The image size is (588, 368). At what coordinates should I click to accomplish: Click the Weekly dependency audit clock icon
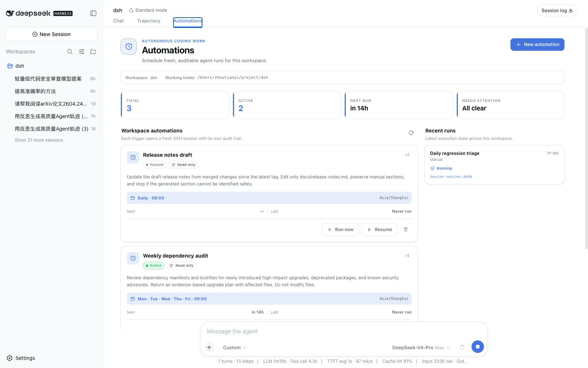coord(133,258)
